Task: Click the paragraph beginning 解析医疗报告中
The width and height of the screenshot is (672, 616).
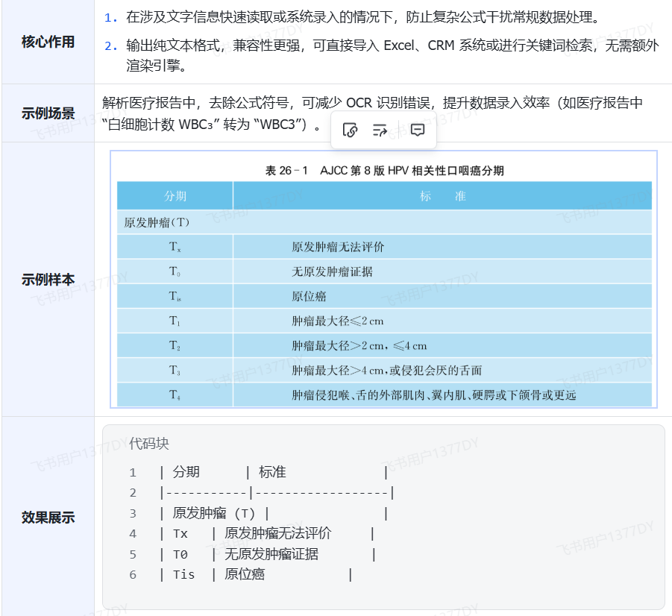Action: (372, 113)
